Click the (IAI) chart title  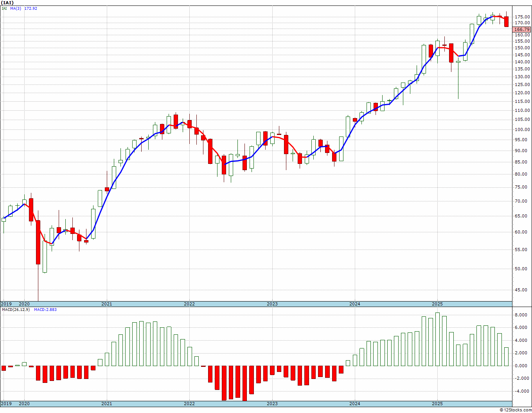click(x=8, y=3)
